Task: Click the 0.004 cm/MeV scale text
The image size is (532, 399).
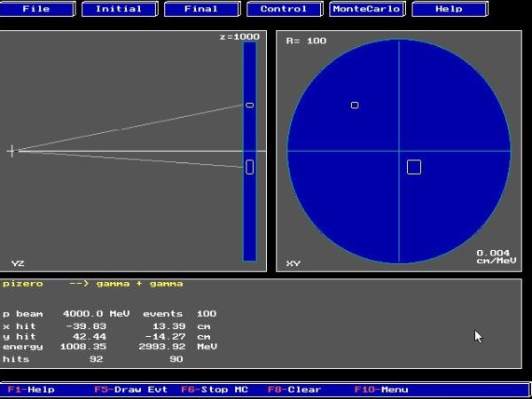Action: [497, 257]
